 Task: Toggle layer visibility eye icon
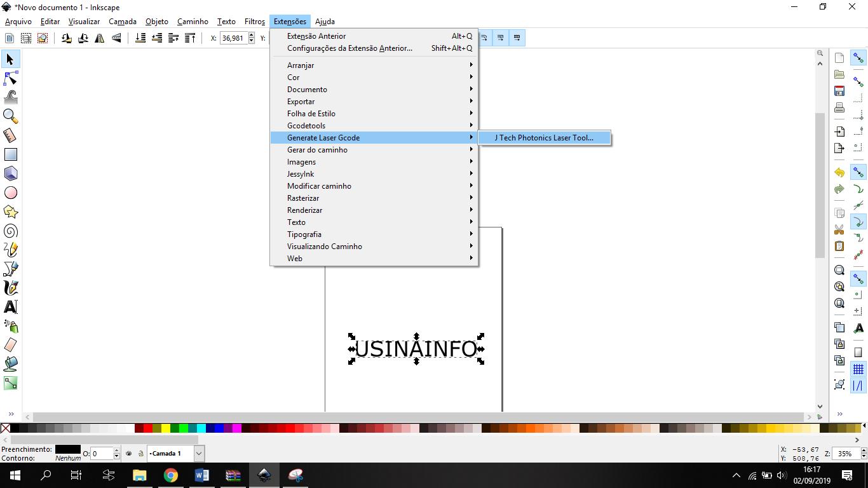pos(129,454)
